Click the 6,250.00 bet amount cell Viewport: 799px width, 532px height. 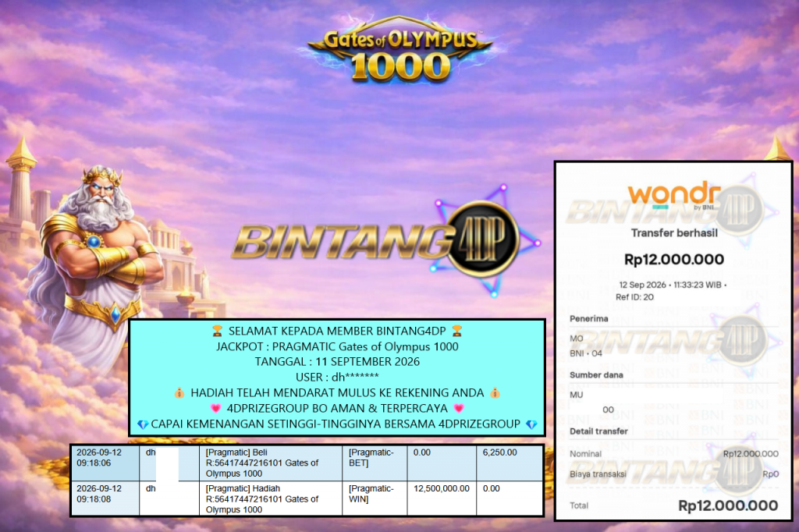[x=510, y=463]
